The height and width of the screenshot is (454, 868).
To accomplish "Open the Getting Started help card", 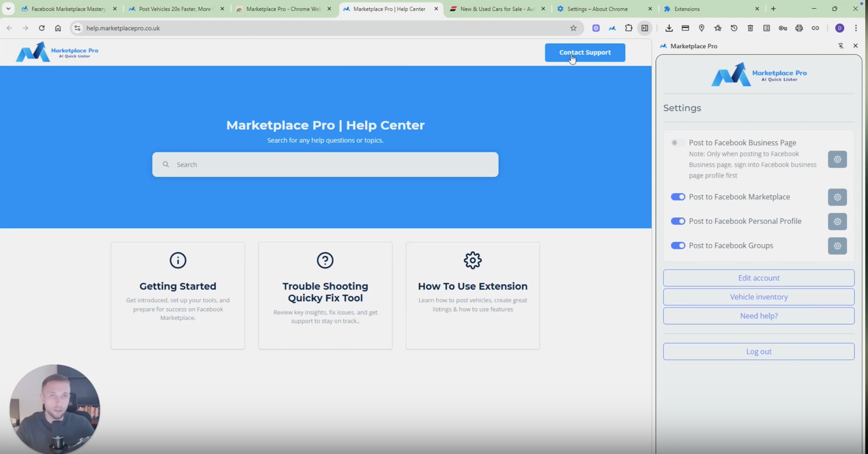I will tap(178, 295).
